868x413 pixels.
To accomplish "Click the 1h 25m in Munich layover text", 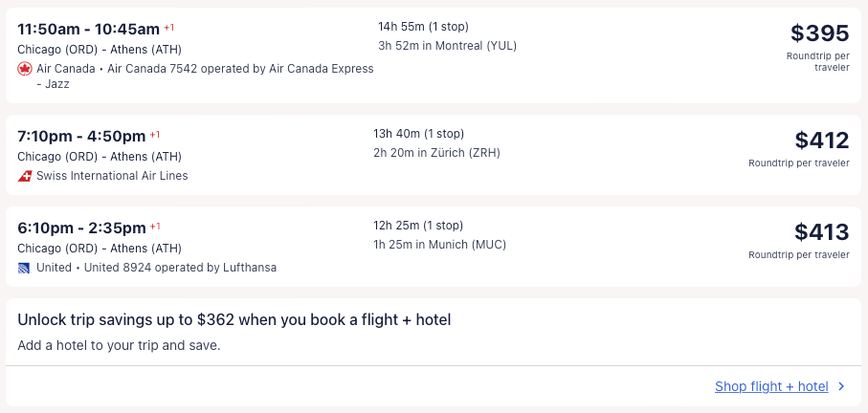I will click(x=439, y=245).
